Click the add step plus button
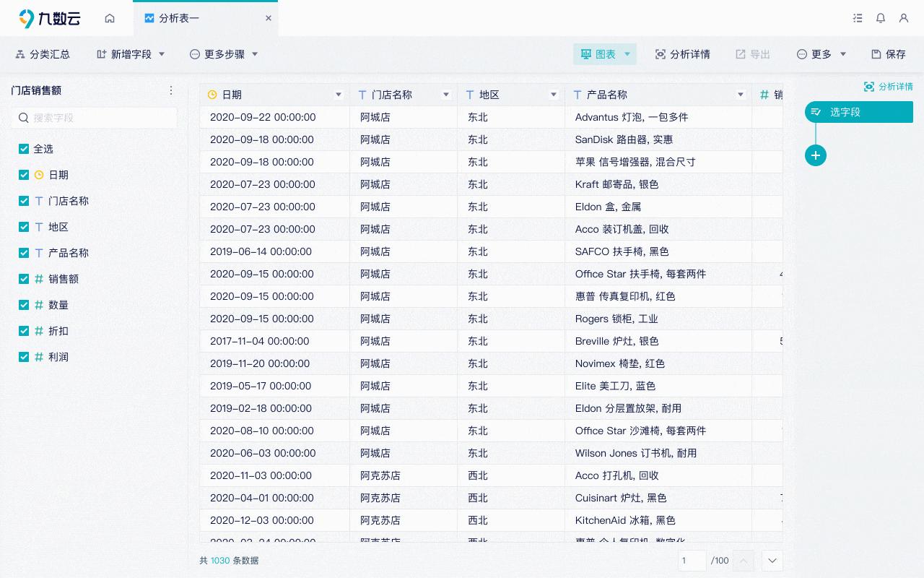 pos(816,155)
